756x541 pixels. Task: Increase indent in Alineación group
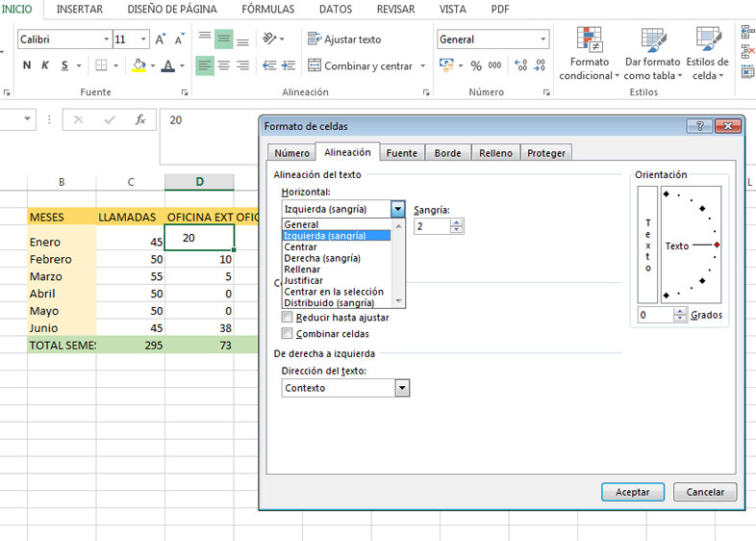tap(289, 65)
